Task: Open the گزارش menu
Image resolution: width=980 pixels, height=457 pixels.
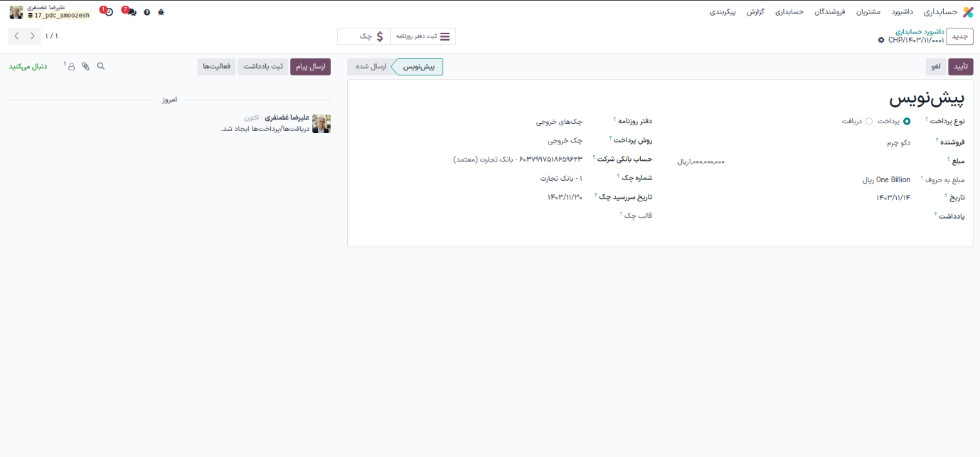Action: pyautogui.click(x=755, y=12)
